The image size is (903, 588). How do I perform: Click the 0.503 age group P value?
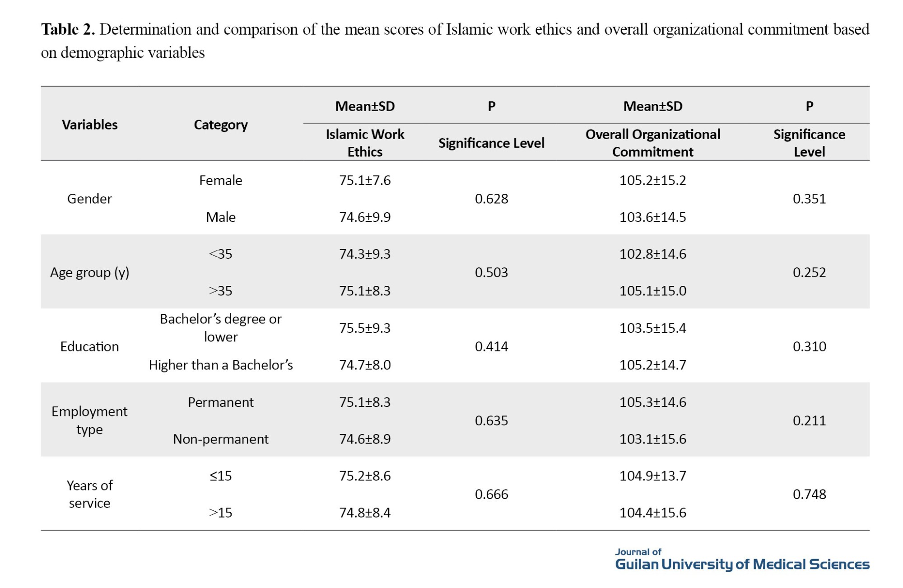(491, 273)
